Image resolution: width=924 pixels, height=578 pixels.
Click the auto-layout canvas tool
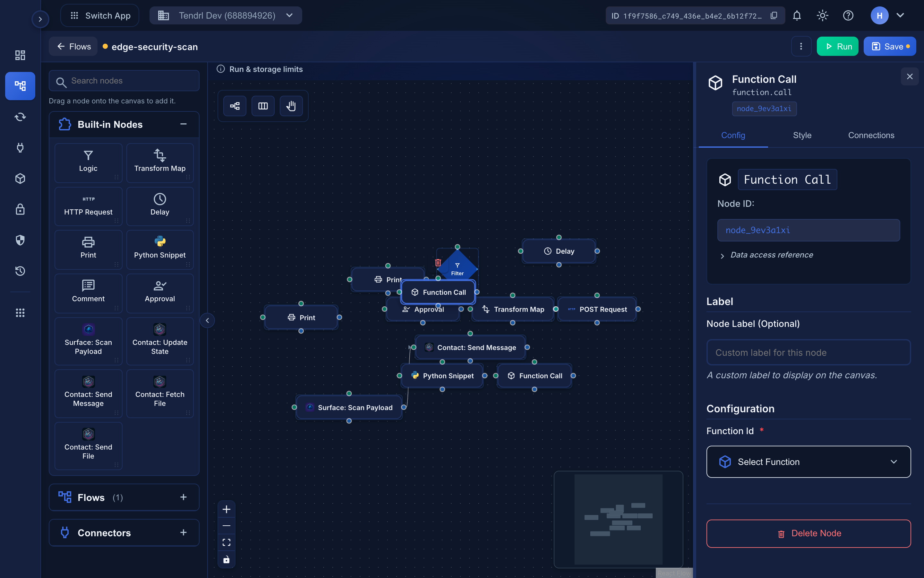point(235,106)
